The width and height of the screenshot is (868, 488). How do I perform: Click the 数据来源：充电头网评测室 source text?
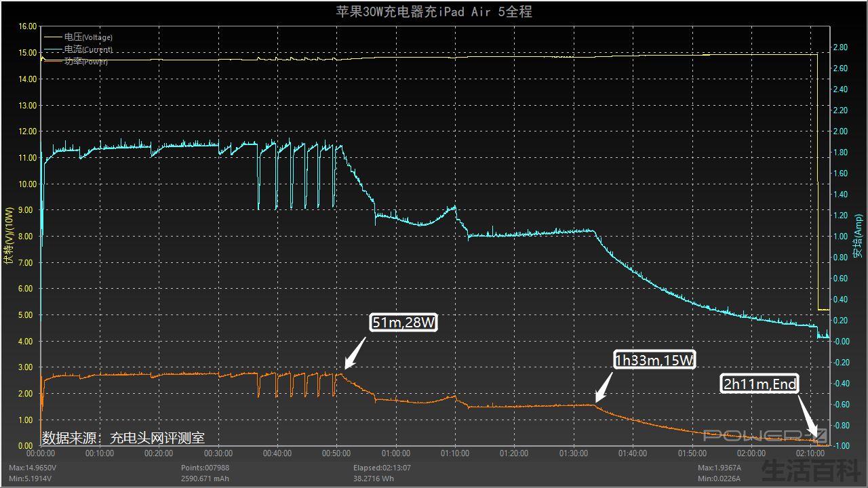[x=123, y=439]
